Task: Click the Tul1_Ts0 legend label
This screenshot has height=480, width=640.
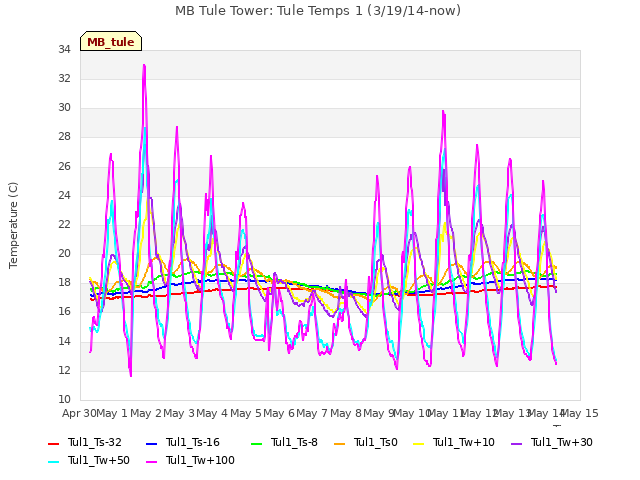Action: [x=376, y=442]
